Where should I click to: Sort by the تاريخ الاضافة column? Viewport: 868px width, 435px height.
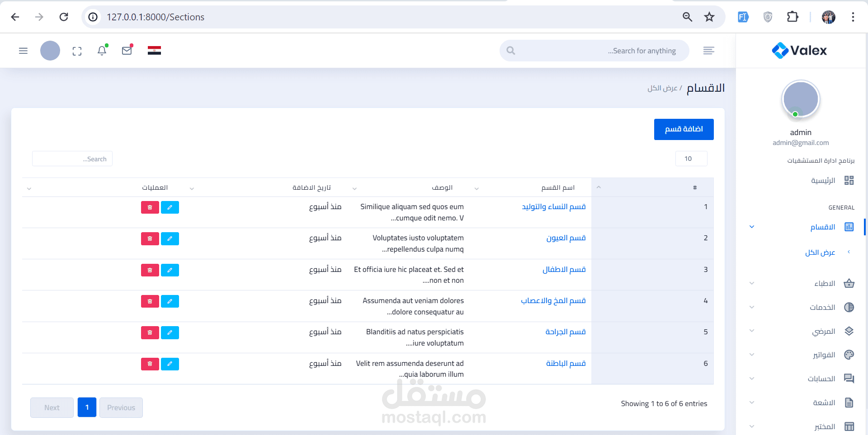point(266,187)
